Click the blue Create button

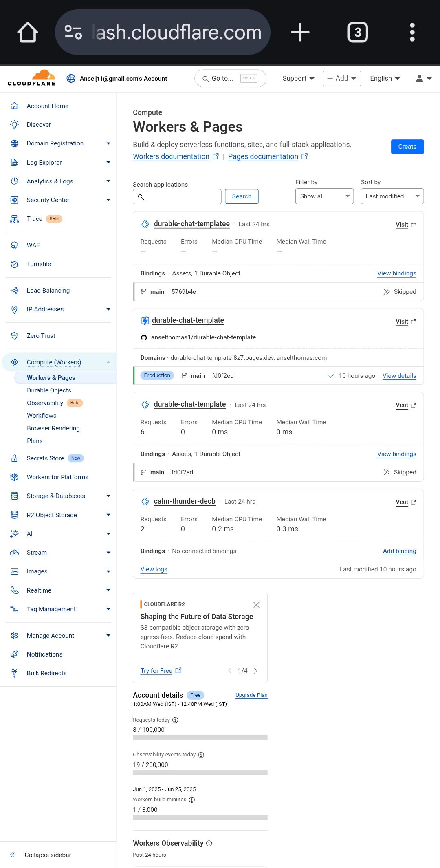click(x=407, y=147)
